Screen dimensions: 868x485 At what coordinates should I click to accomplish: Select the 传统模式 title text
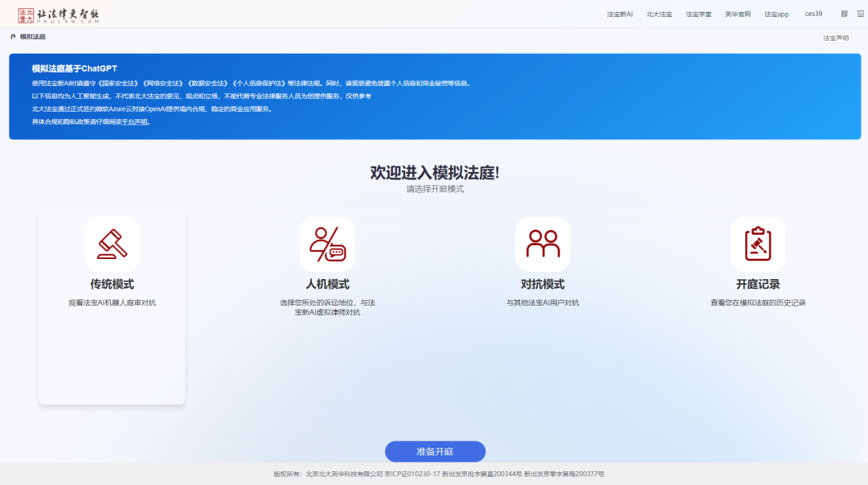[112, 285]
